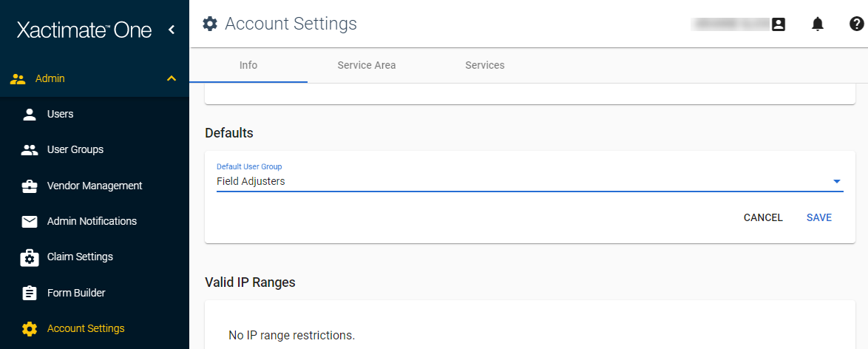Click the User Groups icon
The width and height of the screenshot is (868, 349).
(30, 149)
